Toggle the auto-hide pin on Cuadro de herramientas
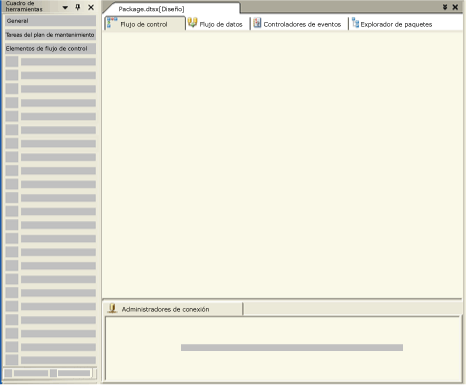 pos(78,7)
